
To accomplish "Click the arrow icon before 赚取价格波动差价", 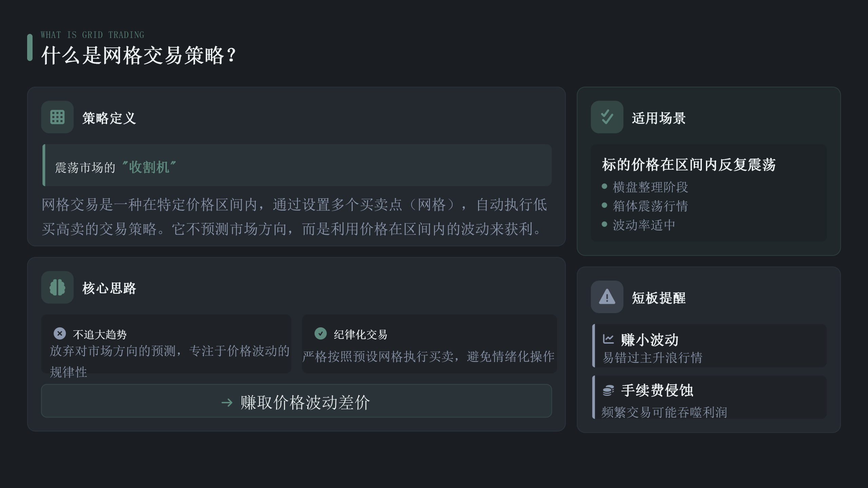I will coord(227,403).
